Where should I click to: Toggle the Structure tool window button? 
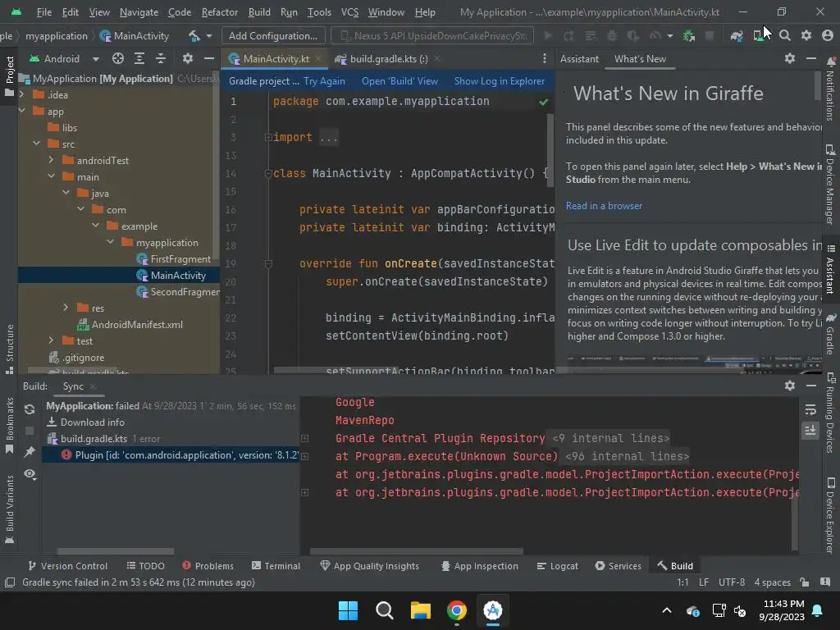(x=9, y=348)
